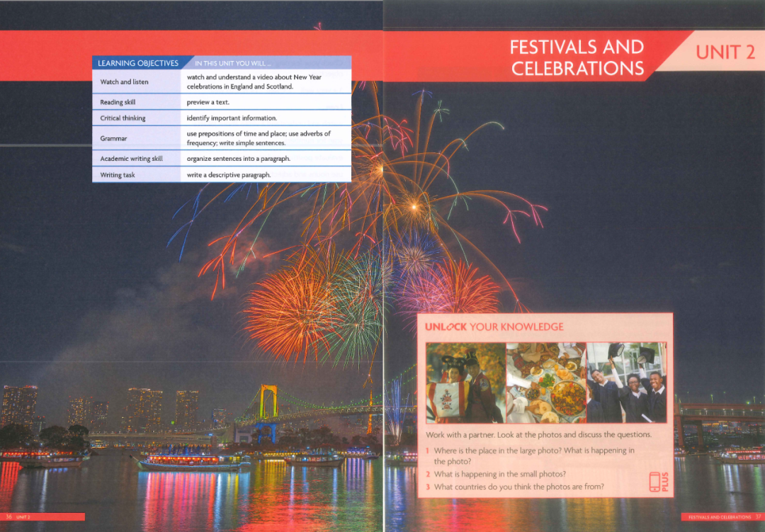Click the 'preview a text.' cell
This screenshot has height=532, width=765.
pyautogui.click(x=208, y=102)
